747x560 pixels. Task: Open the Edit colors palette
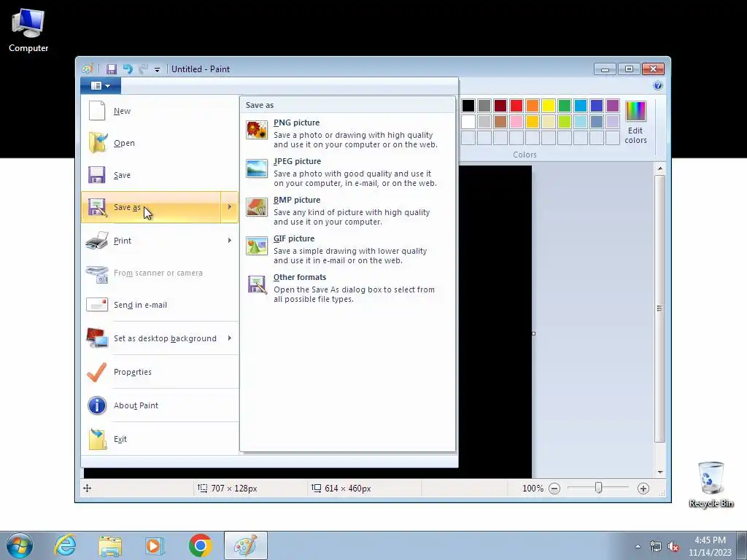point(635,122)
